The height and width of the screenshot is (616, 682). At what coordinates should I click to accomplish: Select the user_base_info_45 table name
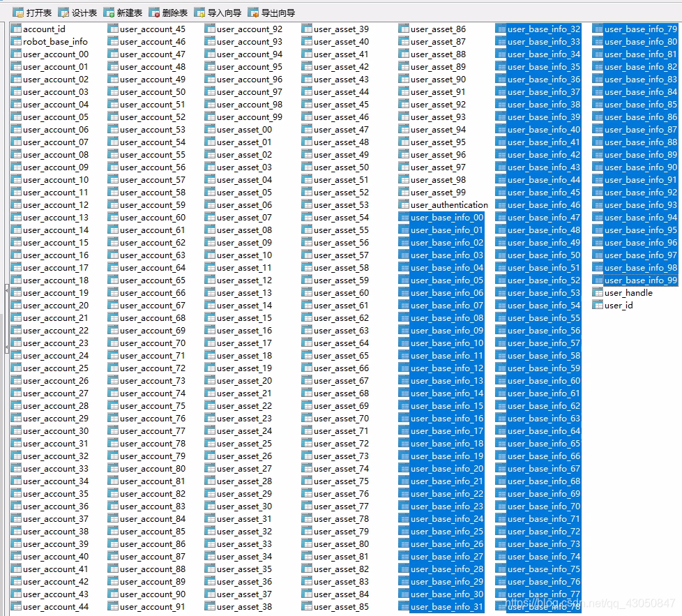click(x=544, y=193)
